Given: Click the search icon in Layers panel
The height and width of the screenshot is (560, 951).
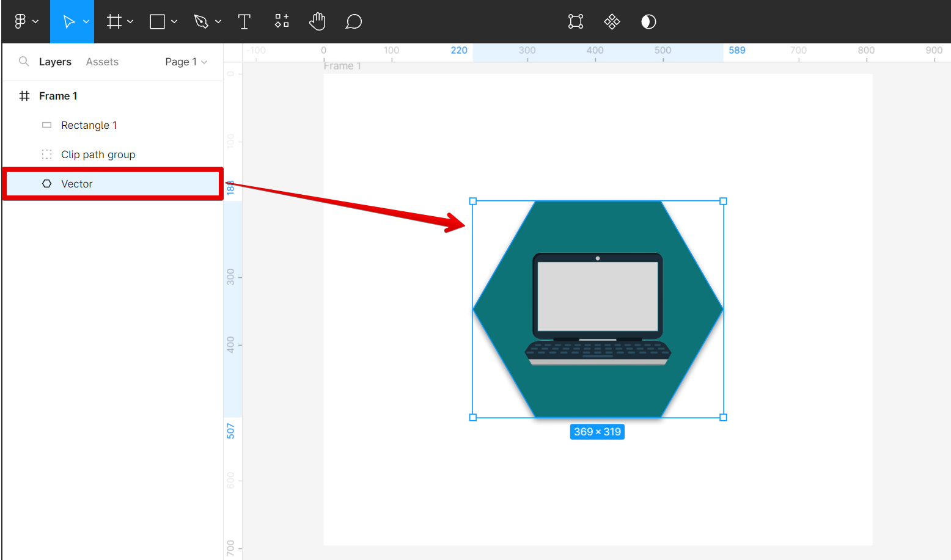Looking at the screenshot, I should 24,61.
